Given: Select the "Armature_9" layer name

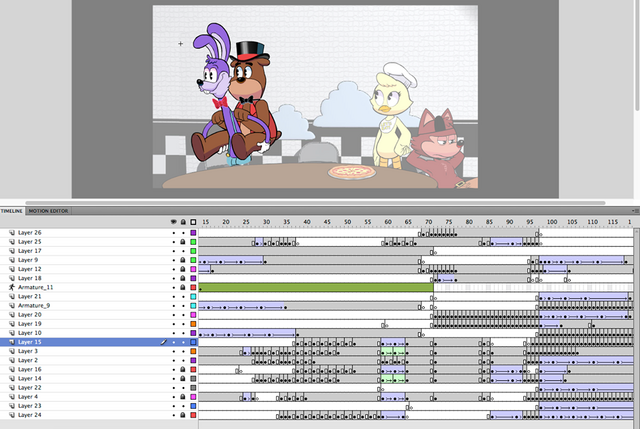Looking at the screenshot, I should point(34,306).
